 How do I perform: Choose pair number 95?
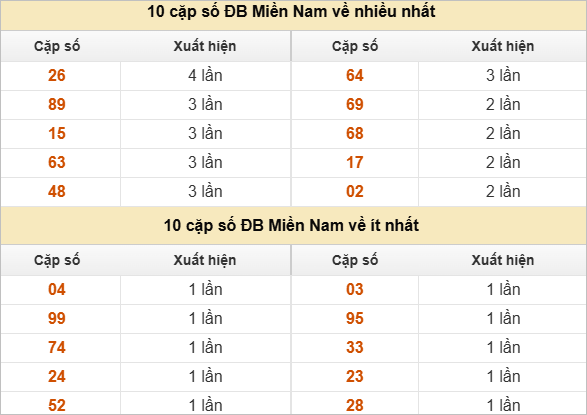355,318
